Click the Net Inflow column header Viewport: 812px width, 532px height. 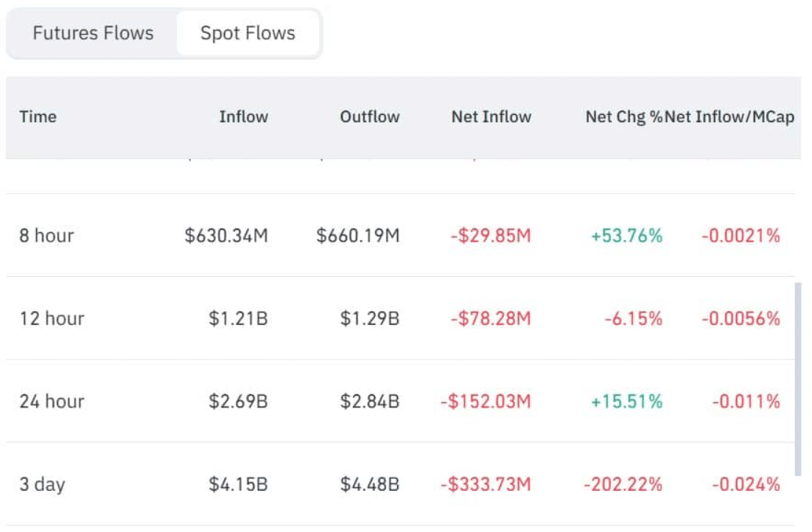click(491, 116)
